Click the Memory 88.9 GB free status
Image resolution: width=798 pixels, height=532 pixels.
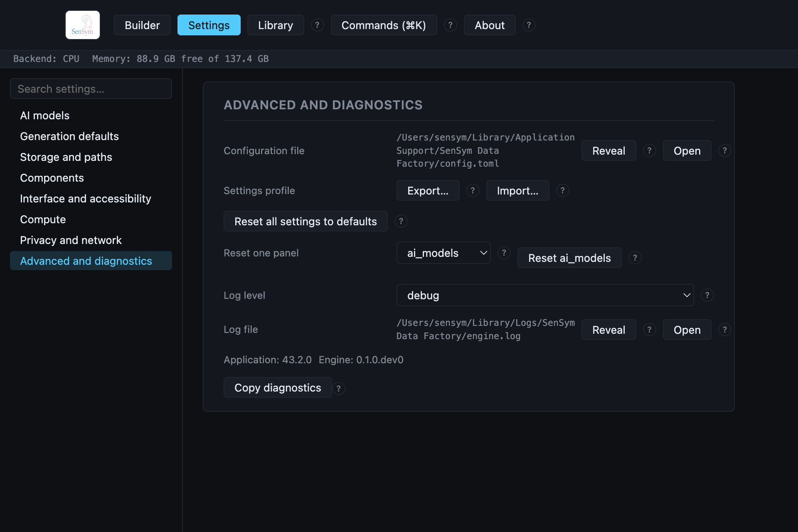(180, 59)
